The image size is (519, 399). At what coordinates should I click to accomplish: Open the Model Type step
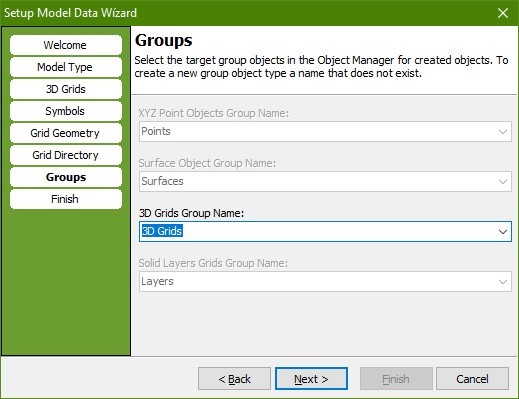click(x=66, y=67)
